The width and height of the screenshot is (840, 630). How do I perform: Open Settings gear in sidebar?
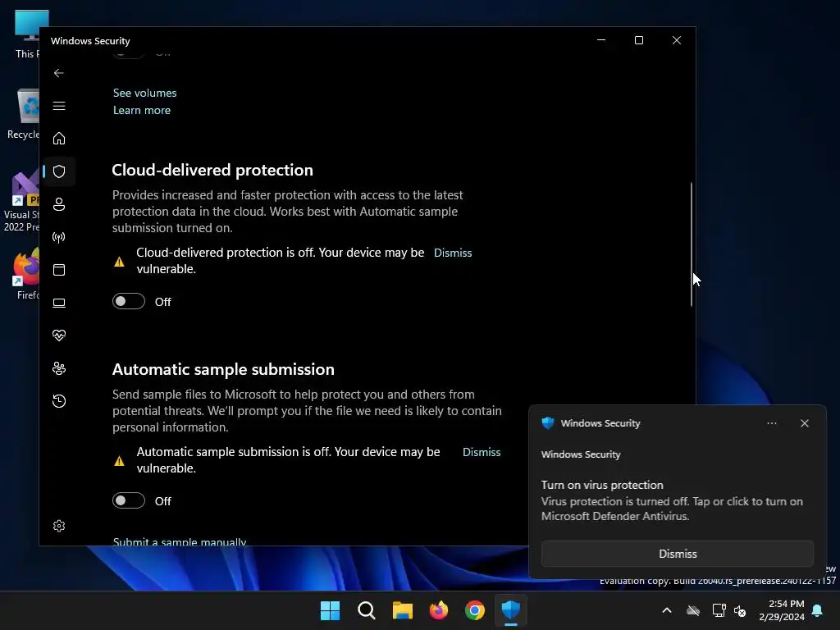point(59,526)
